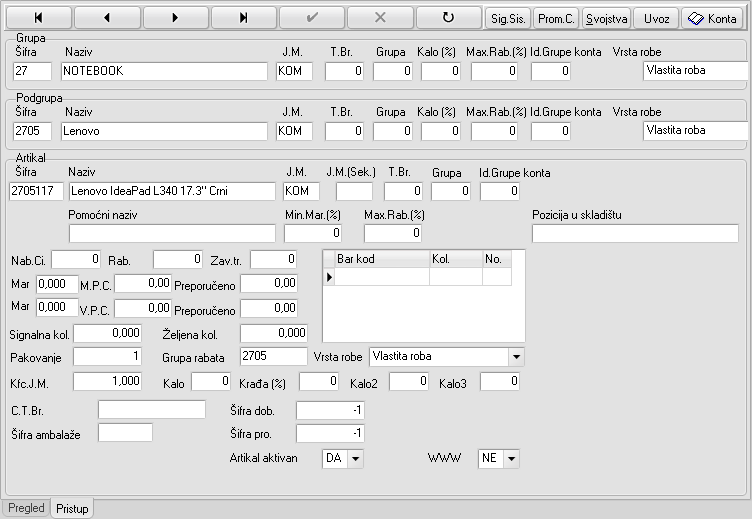Click the Pakovanje field
Screen dimensions: 752x519
(107, 356)
